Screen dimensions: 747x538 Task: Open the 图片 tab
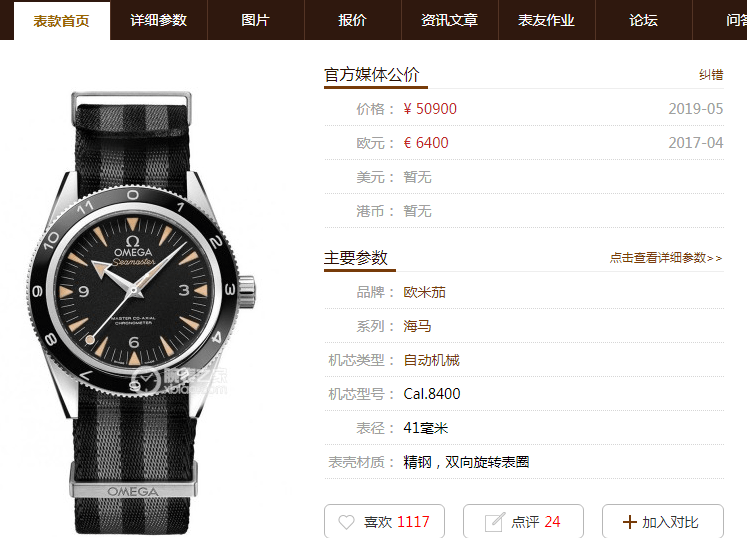255,20
